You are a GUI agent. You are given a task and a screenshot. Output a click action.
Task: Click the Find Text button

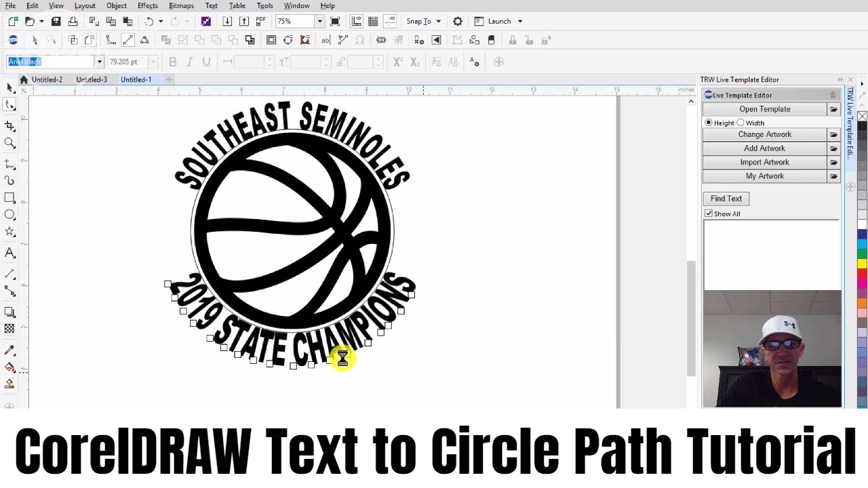pyautogui.click(x=726, y=199)
